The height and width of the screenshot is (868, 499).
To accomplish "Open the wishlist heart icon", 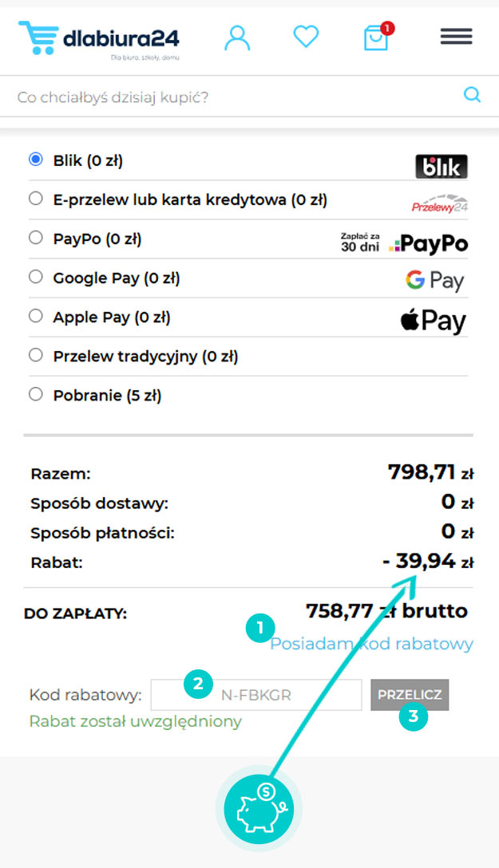I will coord(306,36).
